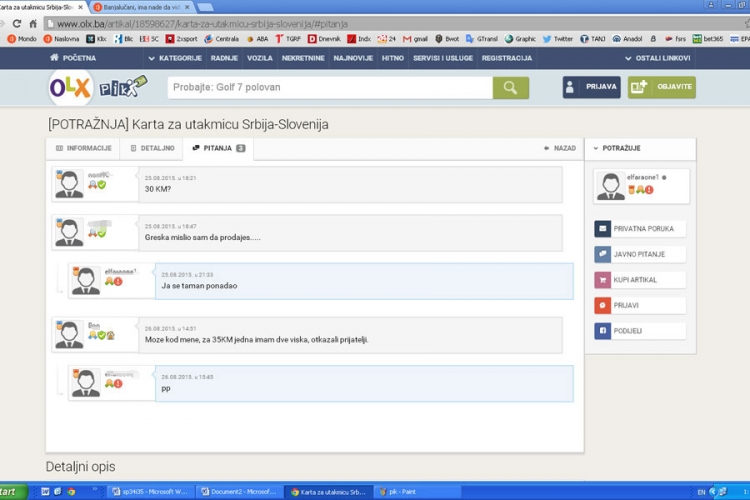
Task: Switch to the Banjalučani browser tab
Action: coord(141,7)
